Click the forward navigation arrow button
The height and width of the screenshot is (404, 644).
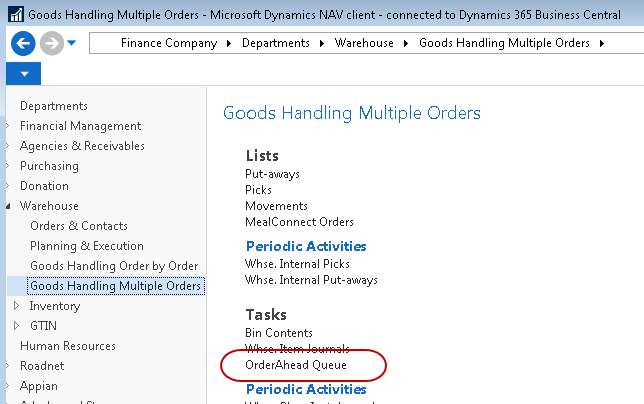tap(51, 44)
